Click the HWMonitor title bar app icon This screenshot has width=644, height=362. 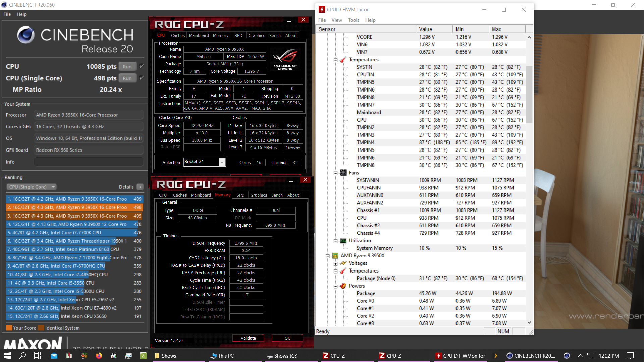tap(322, 9)
